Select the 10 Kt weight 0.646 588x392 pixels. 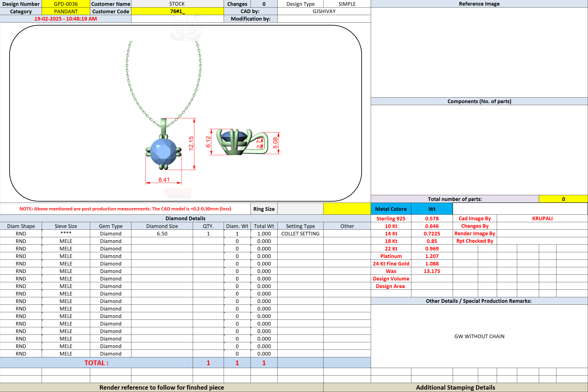[432, 226]
